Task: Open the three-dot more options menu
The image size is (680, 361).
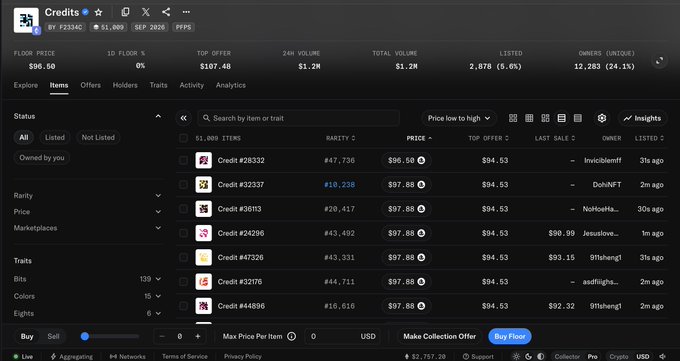Action: pyautogui.click(x=186, y=12)
